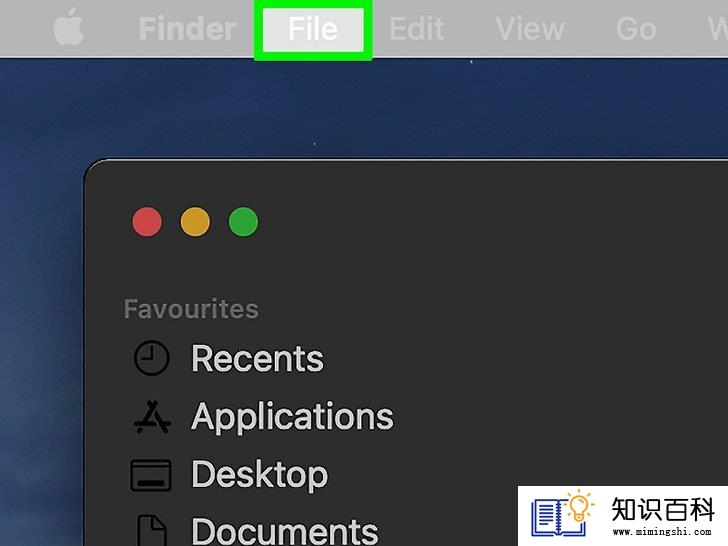Open the Apple logo menu
Viewport: 728px width, 546px height.
pyautogui.click(x=68, y=27)
